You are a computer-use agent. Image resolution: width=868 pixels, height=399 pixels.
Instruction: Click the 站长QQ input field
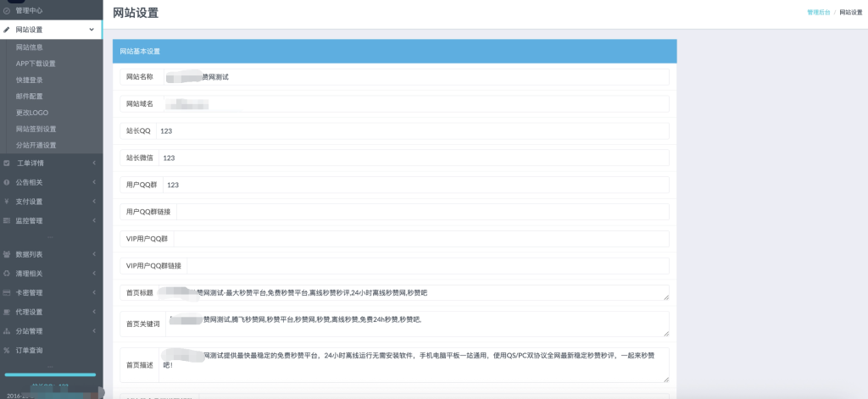pos(412,131)
